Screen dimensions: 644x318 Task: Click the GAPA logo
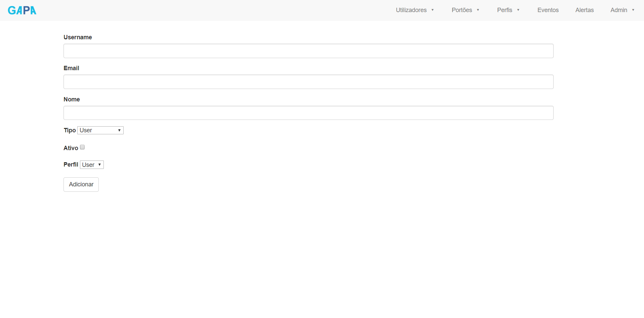click(22, 10)
